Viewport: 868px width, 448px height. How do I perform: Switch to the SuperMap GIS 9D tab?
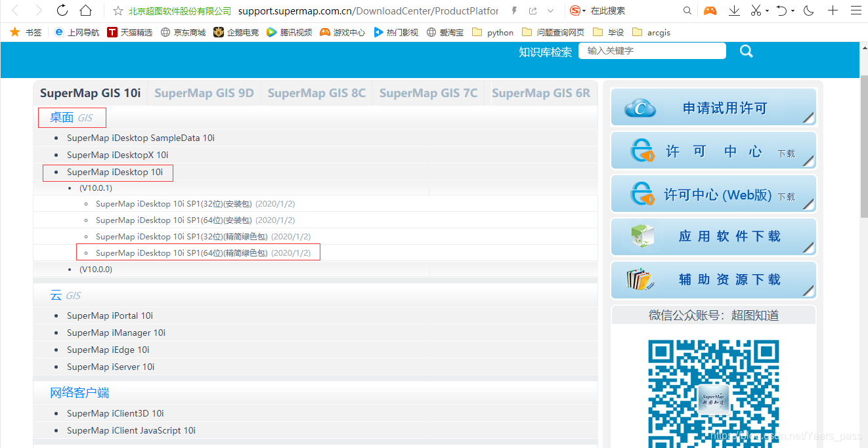pos(204,93)
